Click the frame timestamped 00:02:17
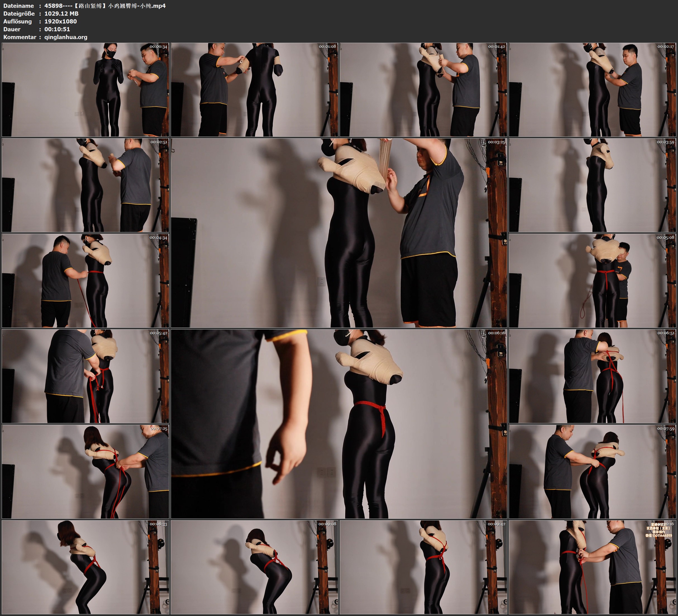Screen dimensions: 678x616 pos(593,89)
